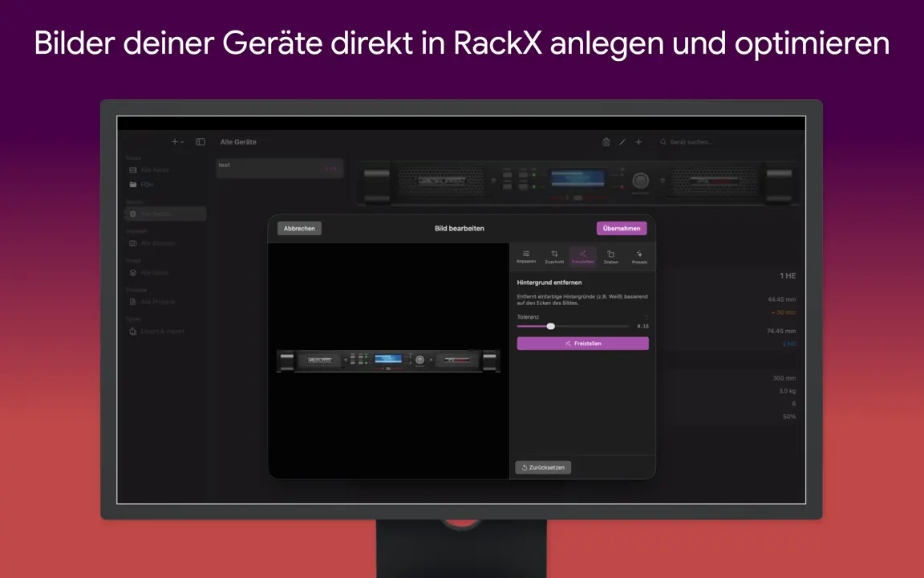Open the plus dropdown in sidebar header
The image size is (924, 578).
pos(177,141)
